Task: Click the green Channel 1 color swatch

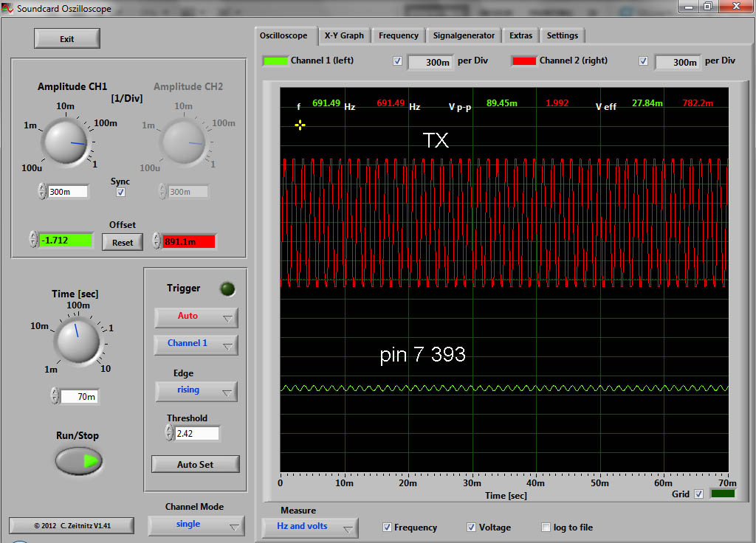Action: click(275, 60)
